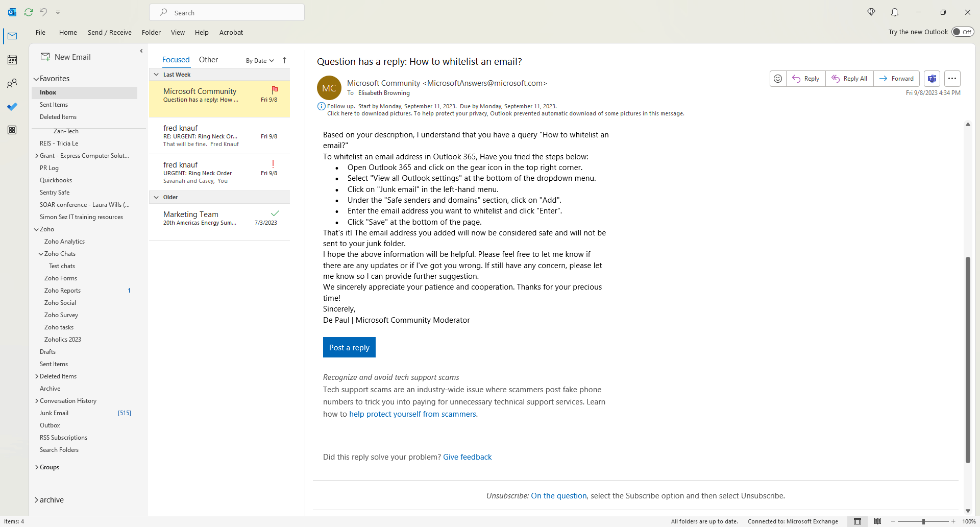Viewport: 980px width, 527px height.
Task: Open the View tab
Action: point(178,32)
